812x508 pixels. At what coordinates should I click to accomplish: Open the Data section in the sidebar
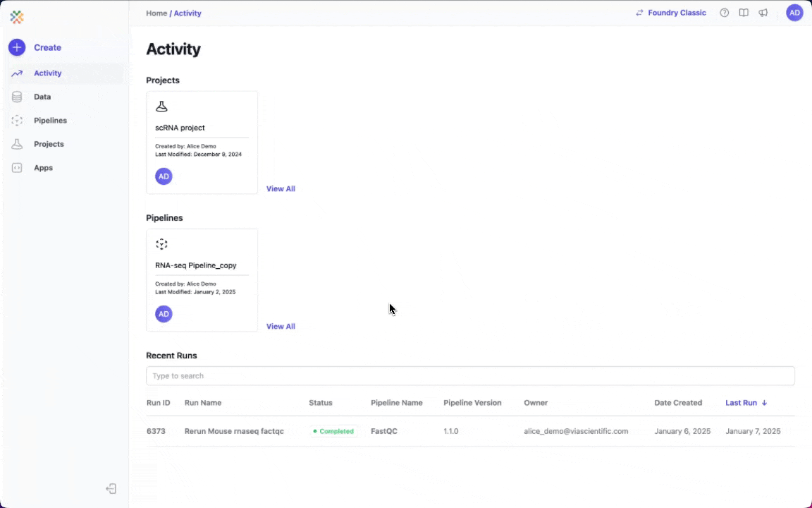pyautogui.click(x=42, y=97)
